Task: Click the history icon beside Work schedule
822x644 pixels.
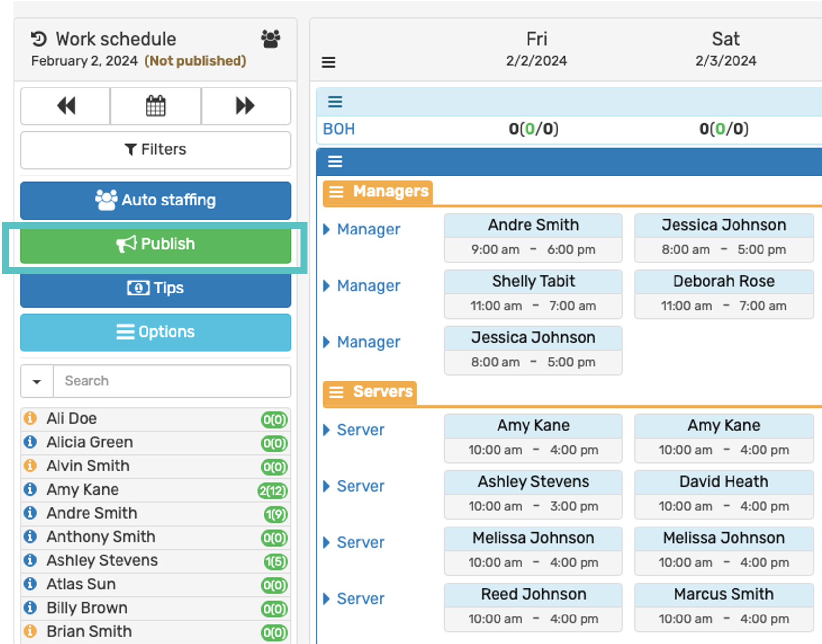Action: [x=39, y=39]
